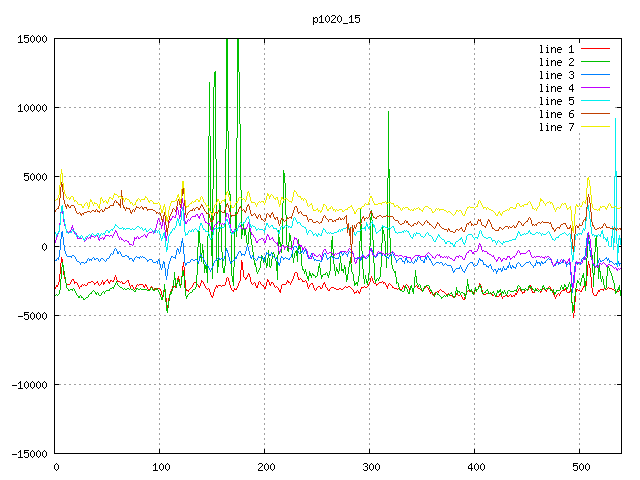The width and height of the screenshot is (640, 480).
Task: Click the y-axis label -15000
Action: [x=29, y=454]
